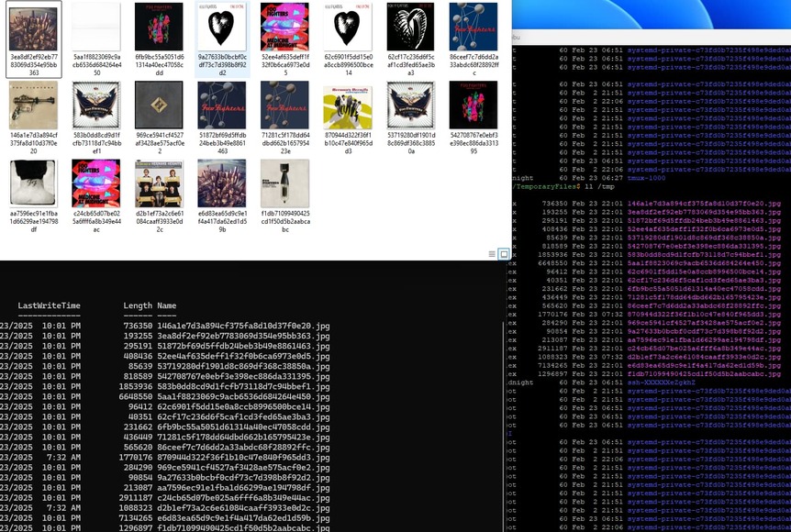
Task: Click Name column header in PowerShell
Action: (166, 305)
